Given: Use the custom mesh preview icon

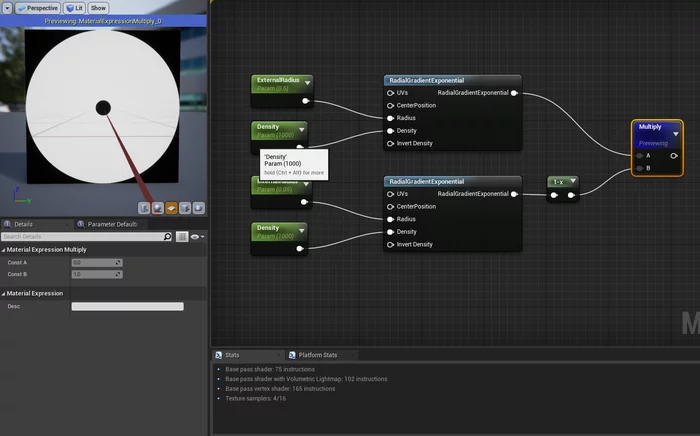Looking at the screenshot, I should pos(199,208).
